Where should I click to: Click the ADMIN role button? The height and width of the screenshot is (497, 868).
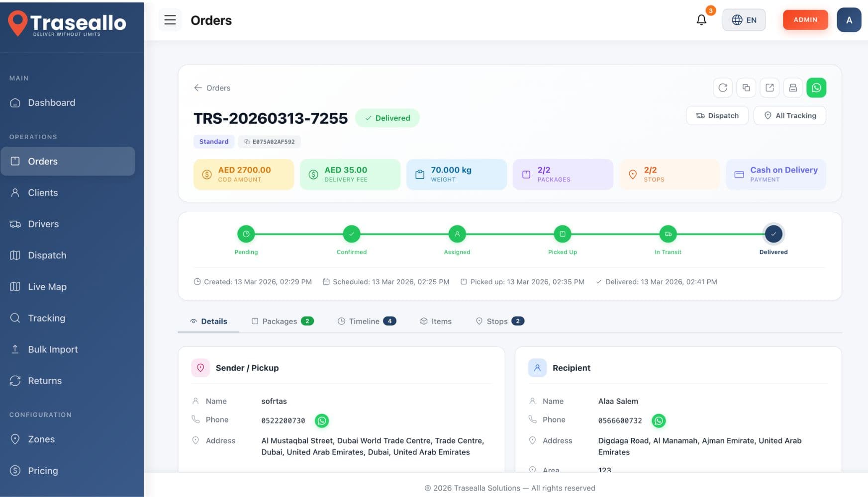(x=805, y=20)
